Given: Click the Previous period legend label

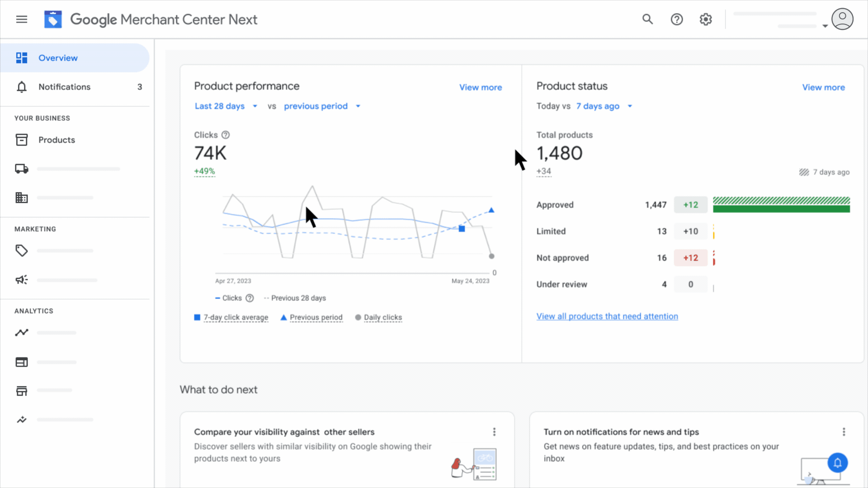Looking at the screenshot, I should tap(316, 317).
